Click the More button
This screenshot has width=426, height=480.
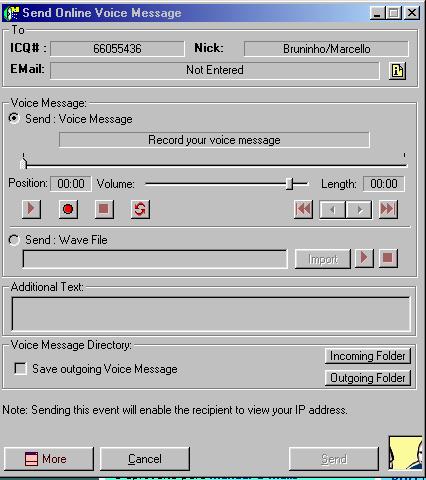(49, 459)
